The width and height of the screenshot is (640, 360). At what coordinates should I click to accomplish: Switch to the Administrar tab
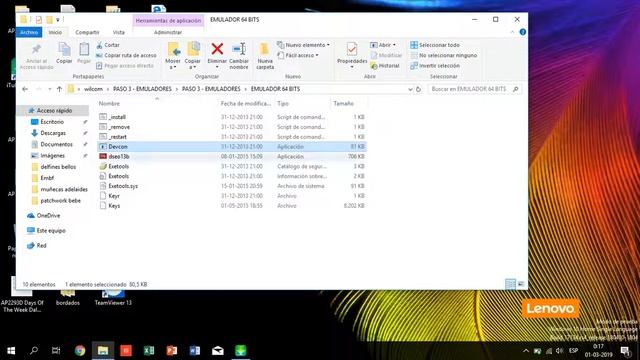(x=168, y=32)
